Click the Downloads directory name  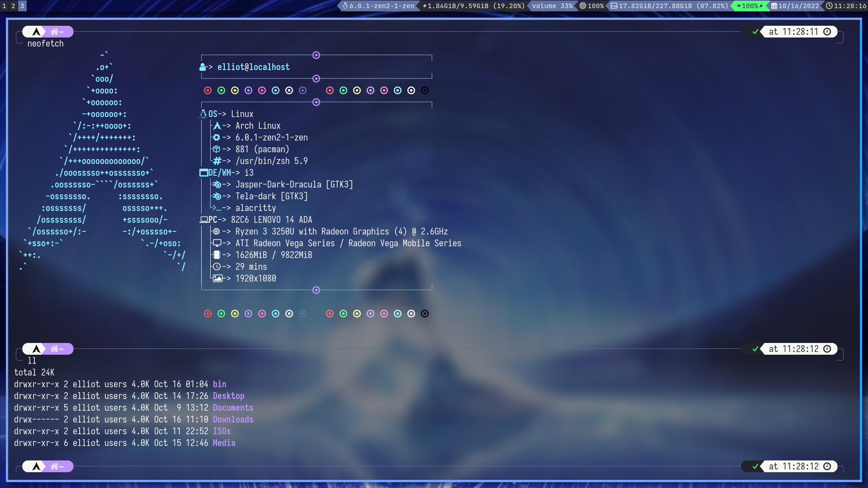point(233,419)
